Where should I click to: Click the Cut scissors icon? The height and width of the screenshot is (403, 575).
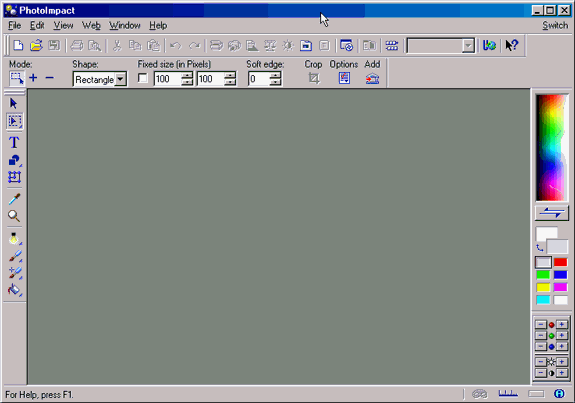[117, 45]
